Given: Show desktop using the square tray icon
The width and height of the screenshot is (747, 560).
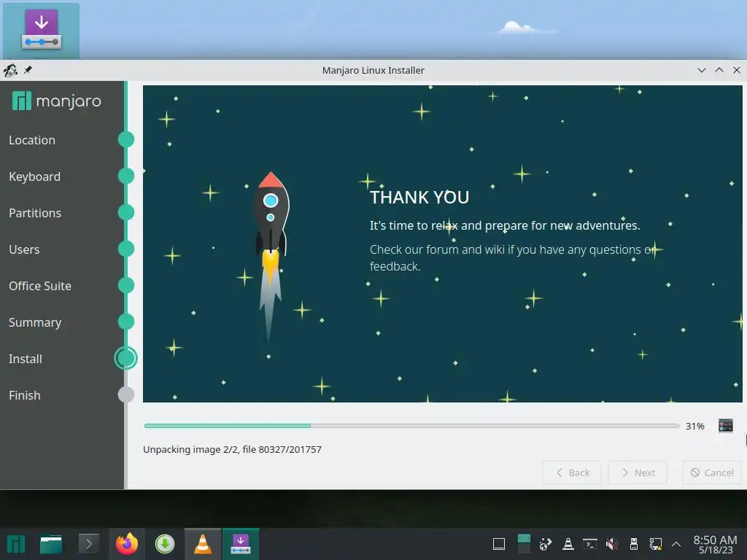Looking at the screenshot, I should click(499, 544).
